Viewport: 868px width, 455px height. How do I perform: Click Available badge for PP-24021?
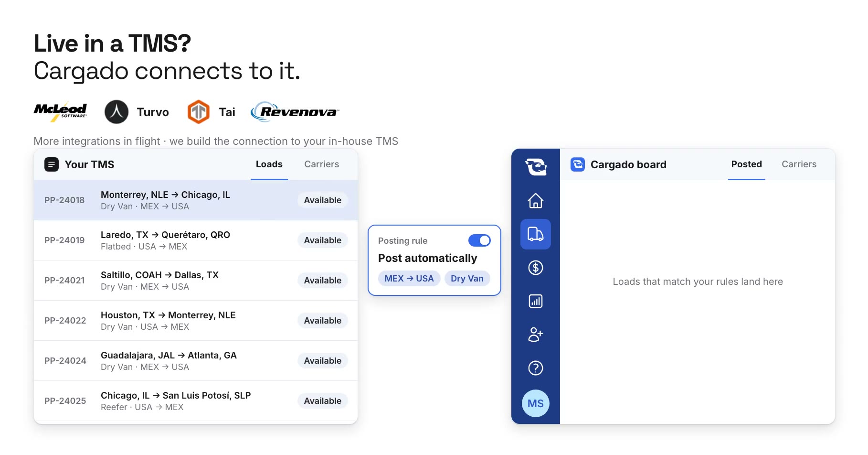click(x=323, y=281)
